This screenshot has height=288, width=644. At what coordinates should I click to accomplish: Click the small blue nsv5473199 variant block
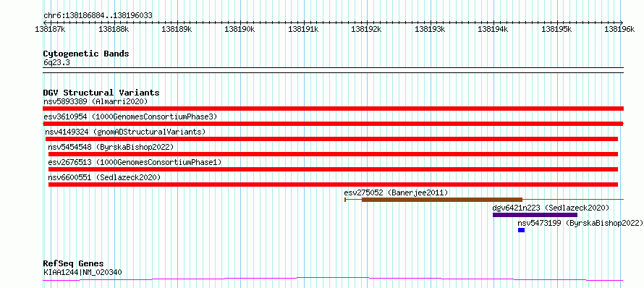click(521, 230)
